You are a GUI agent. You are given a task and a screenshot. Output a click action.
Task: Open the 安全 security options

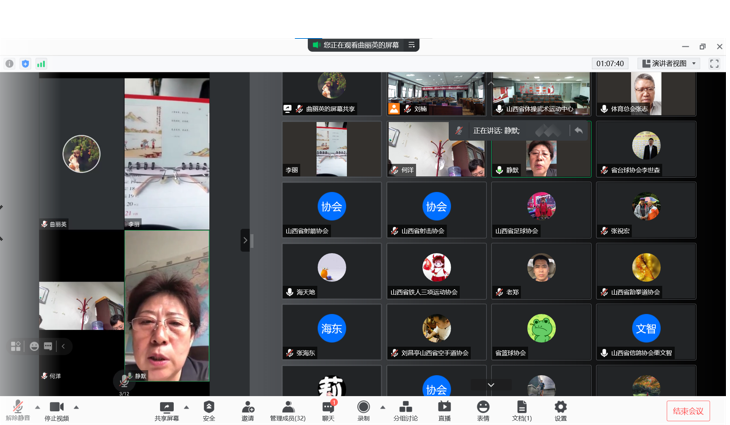[209, 410]
